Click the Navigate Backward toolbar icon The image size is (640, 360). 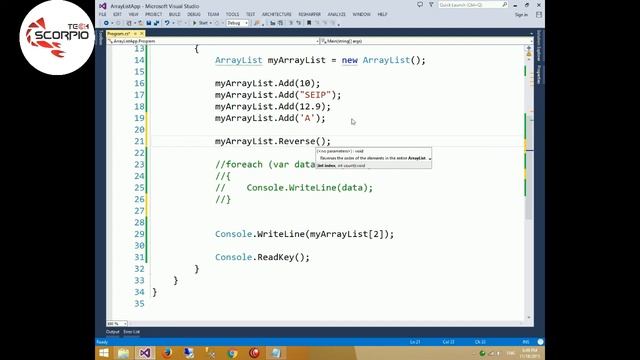pyautogui.click(x=106, y=23)
